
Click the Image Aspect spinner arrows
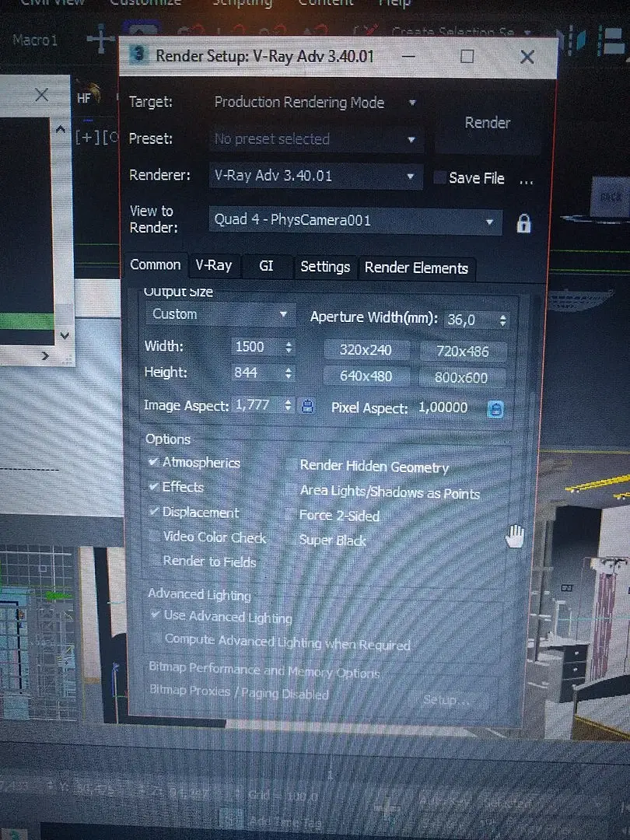[x=288, y=405]
